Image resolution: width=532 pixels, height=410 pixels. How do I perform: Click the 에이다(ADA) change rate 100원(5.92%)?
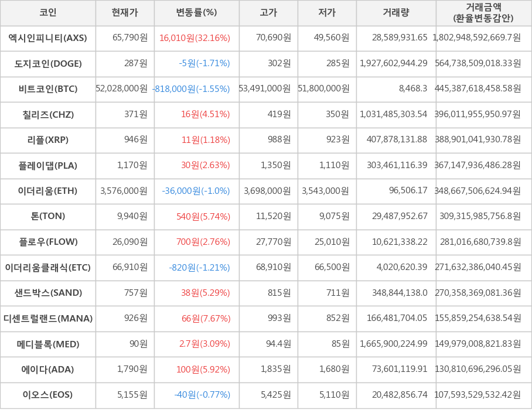pos(203,370)
